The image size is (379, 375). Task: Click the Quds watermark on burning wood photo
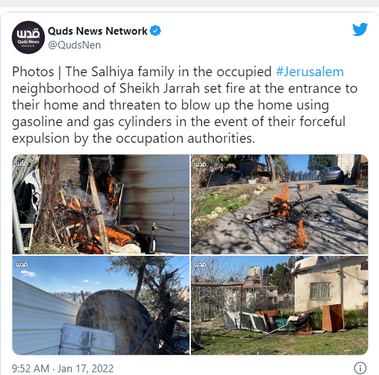pyautogui.click(x=21, y=163)
